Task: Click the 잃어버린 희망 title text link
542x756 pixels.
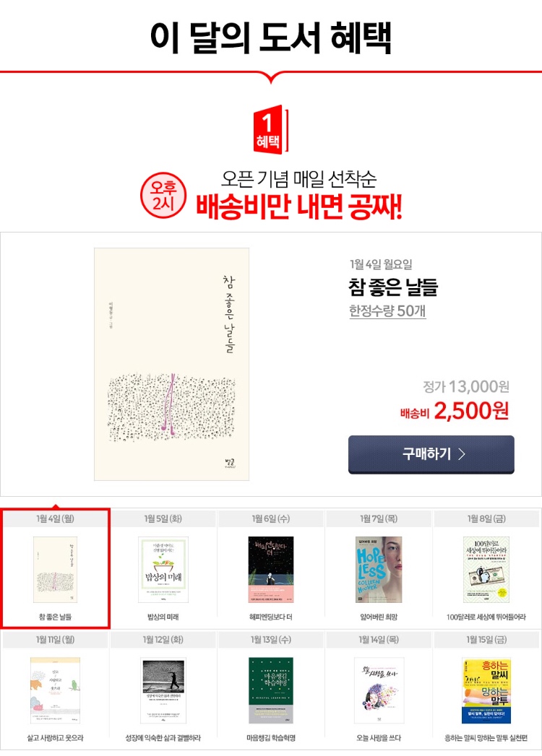Action: (x=379, y=617)
